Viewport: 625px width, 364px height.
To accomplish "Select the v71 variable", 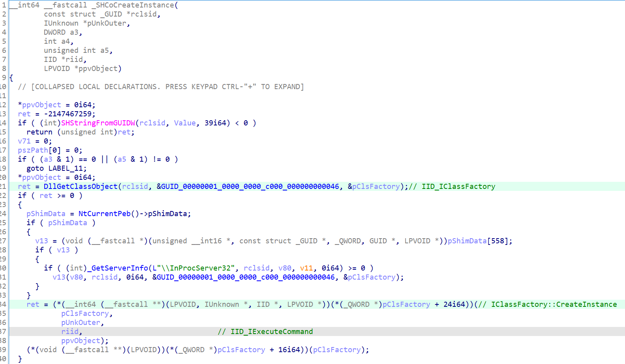I will tap(24, 141).
